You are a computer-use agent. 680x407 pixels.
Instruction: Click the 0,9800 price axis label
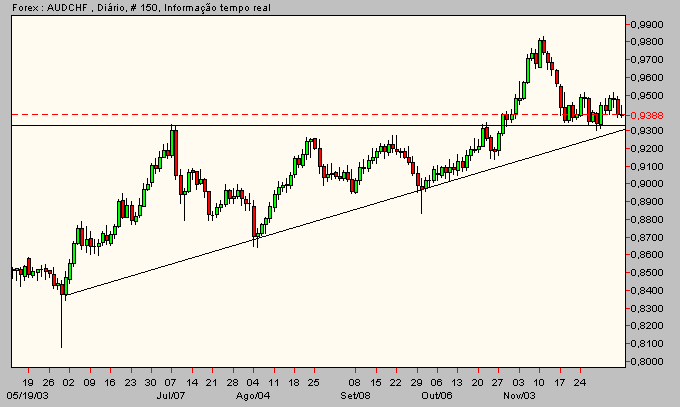click(x=647, y=42)
